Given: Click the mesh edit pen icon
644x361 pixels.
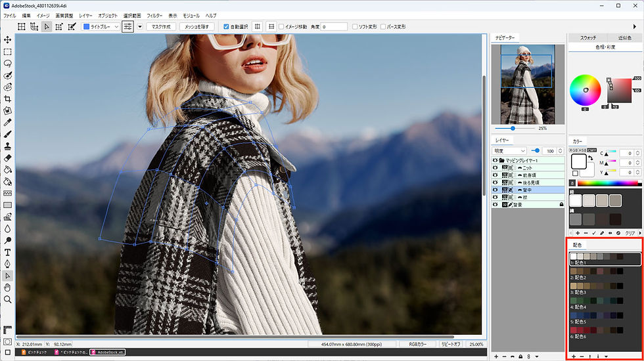Looking at the screenshot, I should pos(72,27).
